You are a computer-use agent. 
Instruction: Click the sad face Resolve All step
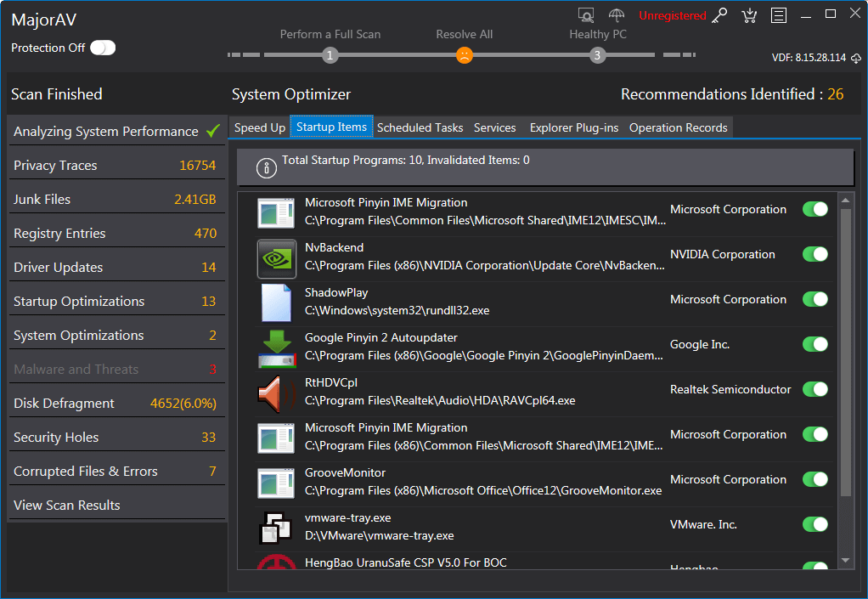click(x=464, y=55)
